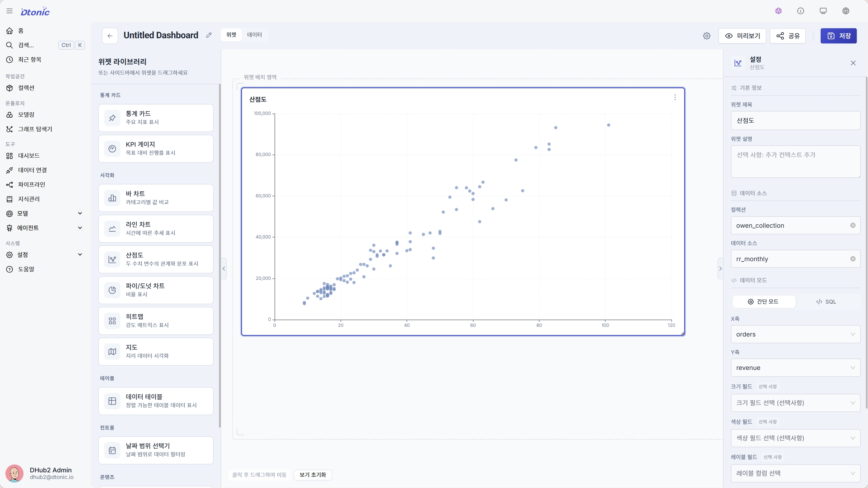Add the 라인 차트 widget
Screen dimensions: 868x488
156,229
